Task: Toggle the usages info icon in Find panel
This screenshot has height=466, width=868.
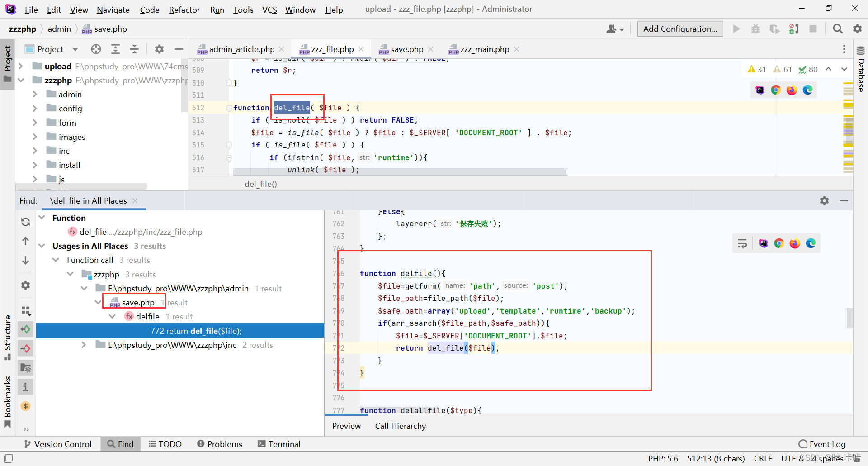Action: (26, 387)
